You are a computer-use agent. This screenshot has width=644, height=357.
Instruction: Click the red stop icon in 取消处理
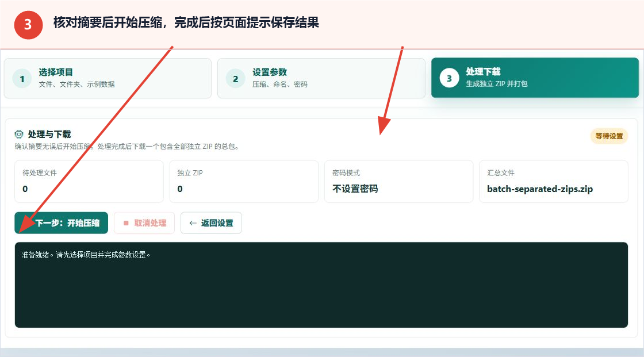pos(126,223)
